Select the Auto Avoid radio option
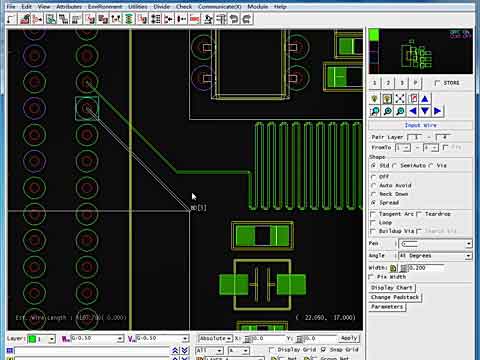The width and height of the screenshot is (480, 360). pyautogui.click(x=373, y=185)
